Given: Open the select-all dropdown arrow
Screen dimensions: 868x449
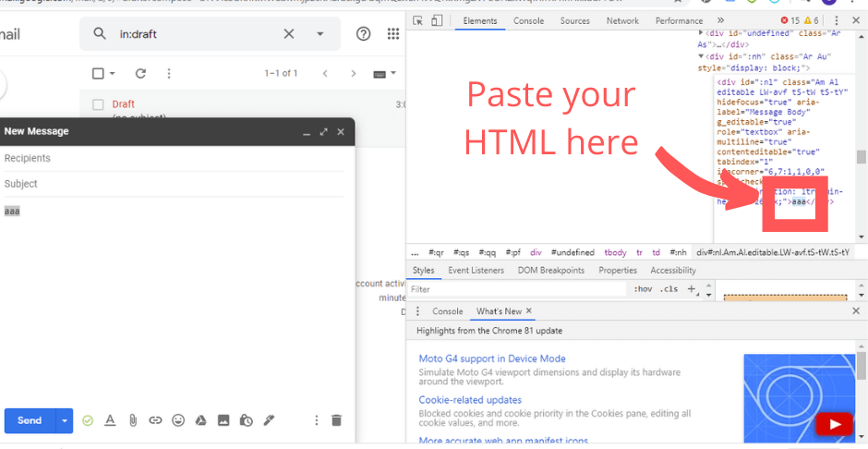Looking at the screenshot, I should click(113, 73).
